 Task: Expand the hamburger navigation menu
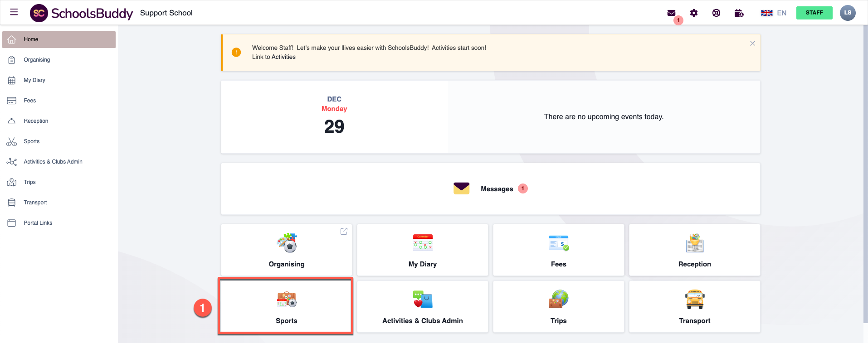point(13,12)
